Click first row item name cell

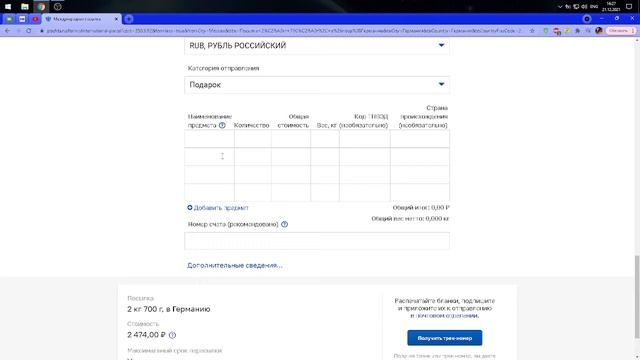(x=209, y=139)
